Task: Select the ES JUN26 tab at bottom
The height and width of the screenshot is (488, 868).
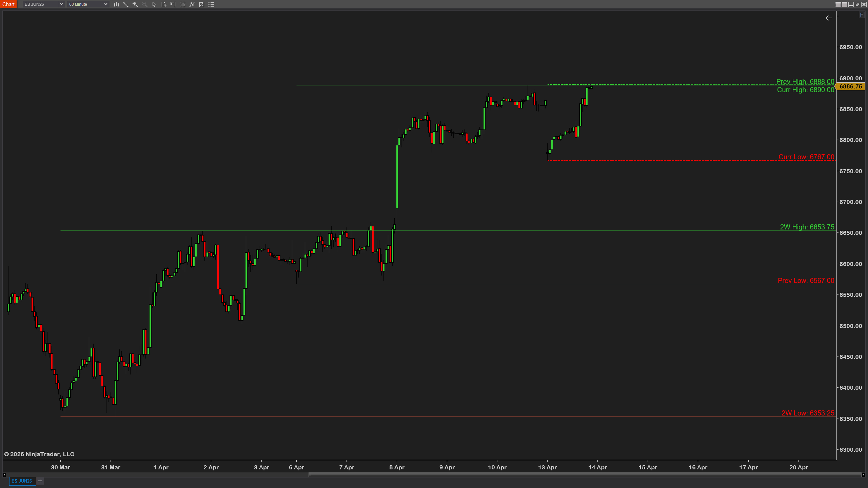Action: point(21,481)
